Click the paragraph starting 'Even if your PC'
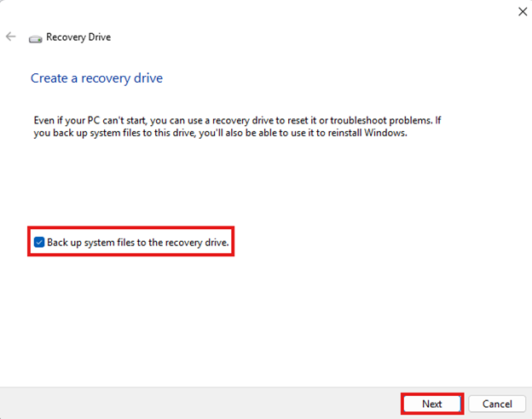The width and height of the screenshot is (532, 419). [x=237, y=126]
